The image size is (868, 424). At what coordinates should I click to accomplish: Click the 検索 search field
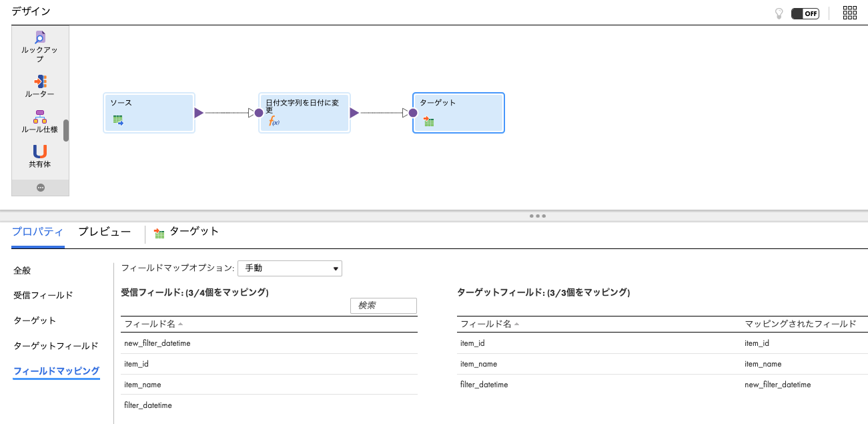click(x=383, y=305)
